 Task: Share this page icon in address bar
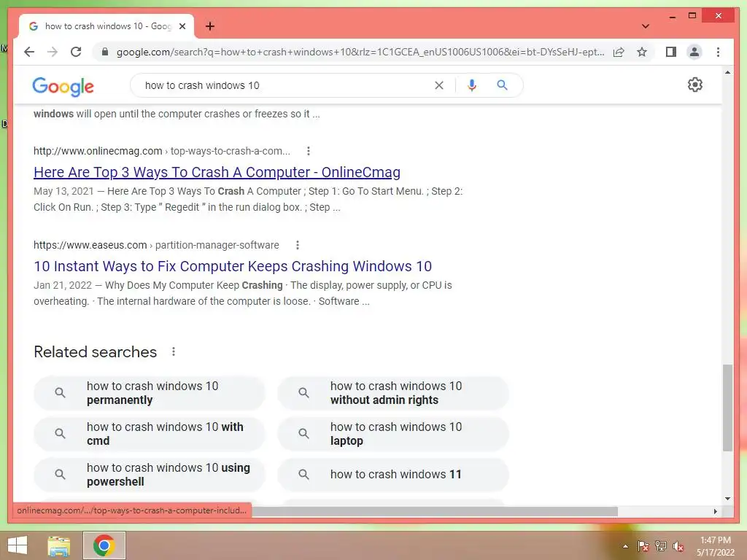(x=619, y=52)
